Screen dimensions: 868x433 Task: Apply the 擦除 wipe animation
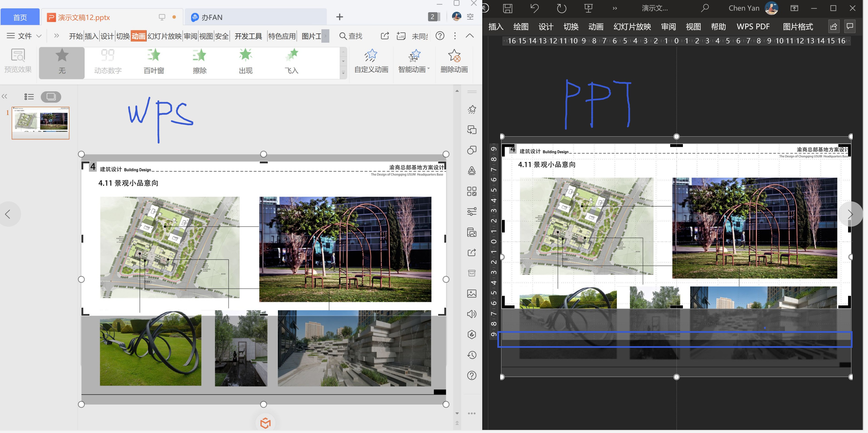pyautogui.click(x=199, y=62)
